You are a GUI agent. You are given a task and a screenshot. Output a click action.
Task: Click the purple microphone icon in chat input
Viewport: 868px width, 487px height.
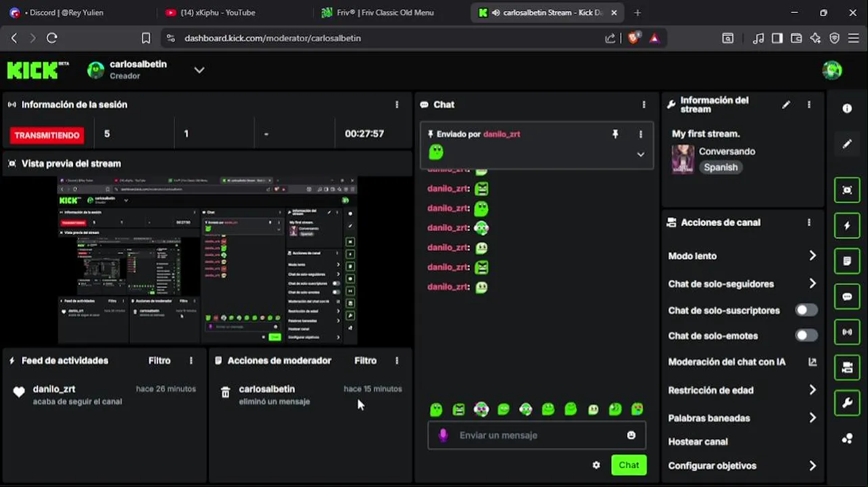(443, 436)
